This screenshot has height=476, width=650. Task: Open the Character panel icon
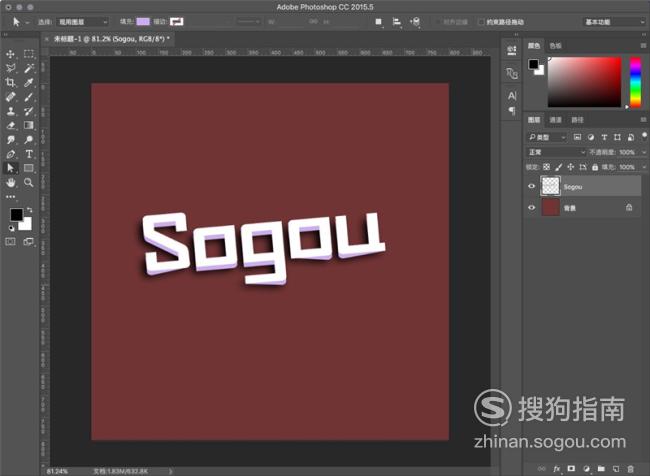pos(512,96)
